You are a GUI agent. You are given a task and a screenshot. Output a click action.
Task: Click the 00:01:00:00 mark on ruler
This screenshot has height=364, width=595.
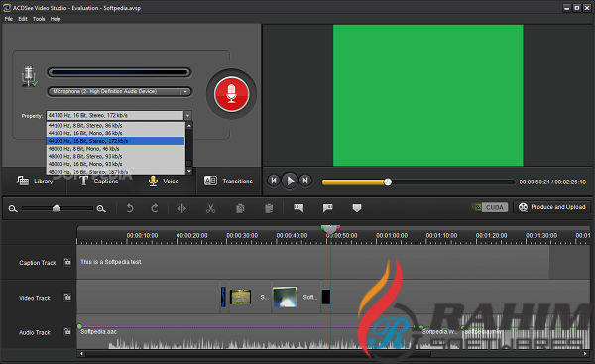[392, 236]
